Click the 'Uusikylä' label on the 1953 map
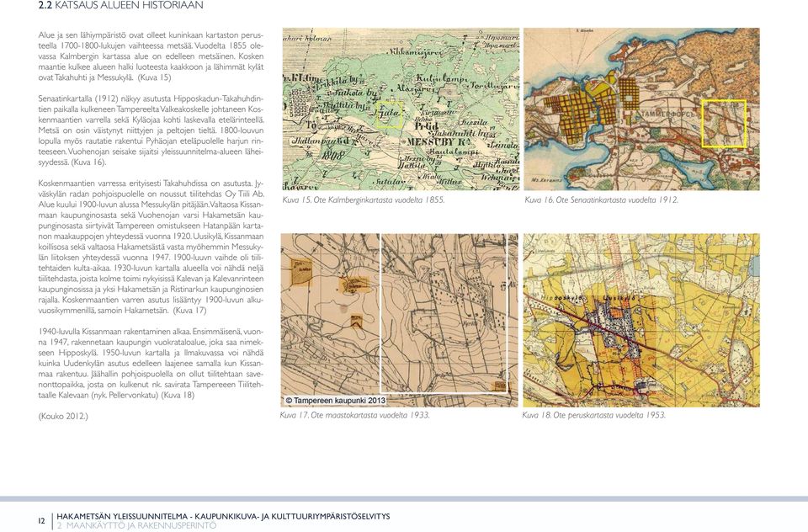The image size is (808, 532). (x=620, y=299)
